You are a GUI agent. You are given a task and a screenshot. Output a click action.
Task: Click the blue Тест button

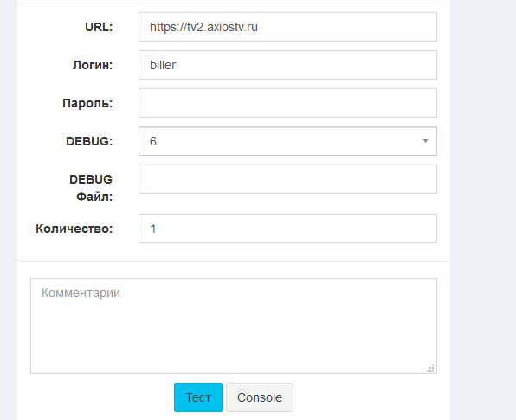pyautogui.click(x=198, y=397)
